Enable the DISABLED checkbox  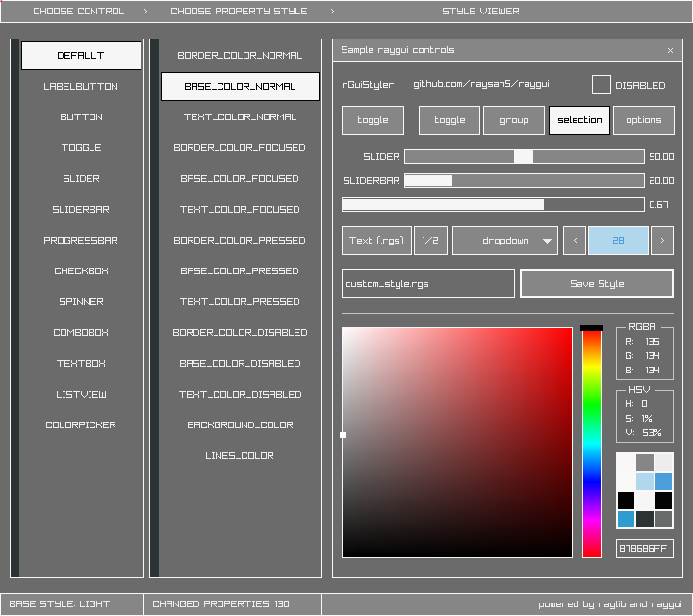601,85
